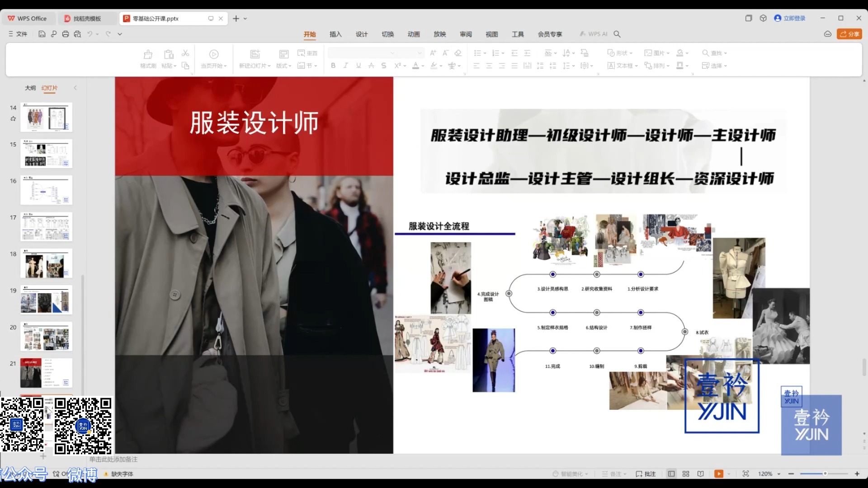The height and width of the screenshot is (488, 868).
Task: Click WPS AI button
Action: tap(594, 34)
